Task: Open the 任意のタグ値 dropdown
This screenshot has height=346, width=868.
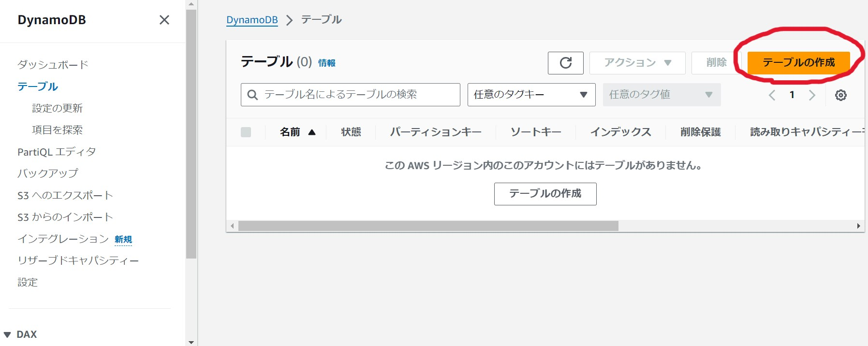Action: tap(662, 95)
